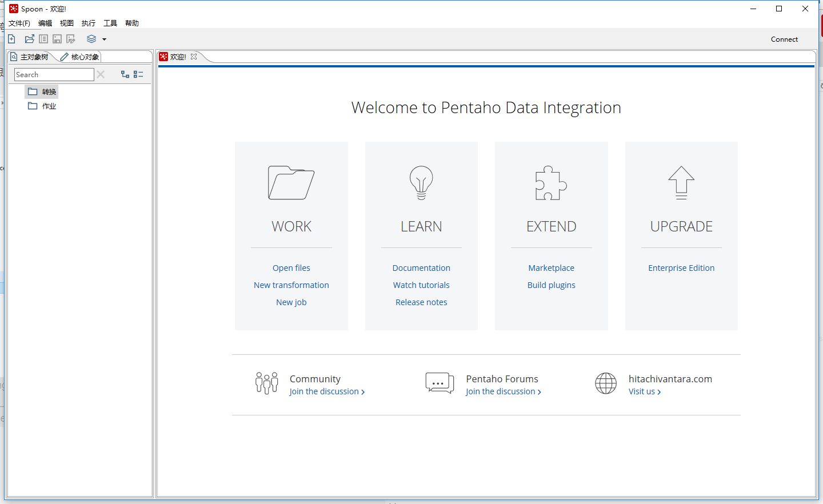Viewport: 823px width, 504px height.
Task: Click the expand all tree icon
Action: [125, 74]
